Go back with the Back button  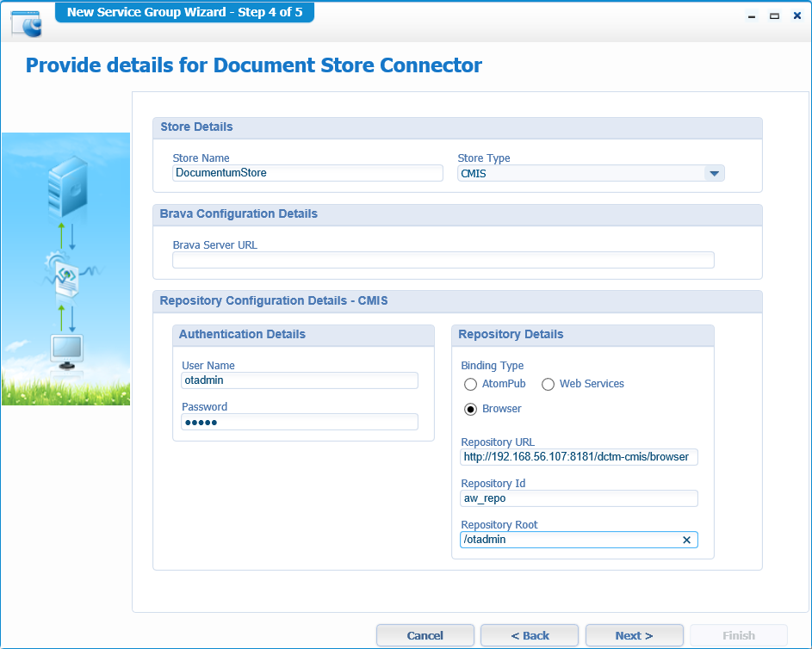coord(530,635)
